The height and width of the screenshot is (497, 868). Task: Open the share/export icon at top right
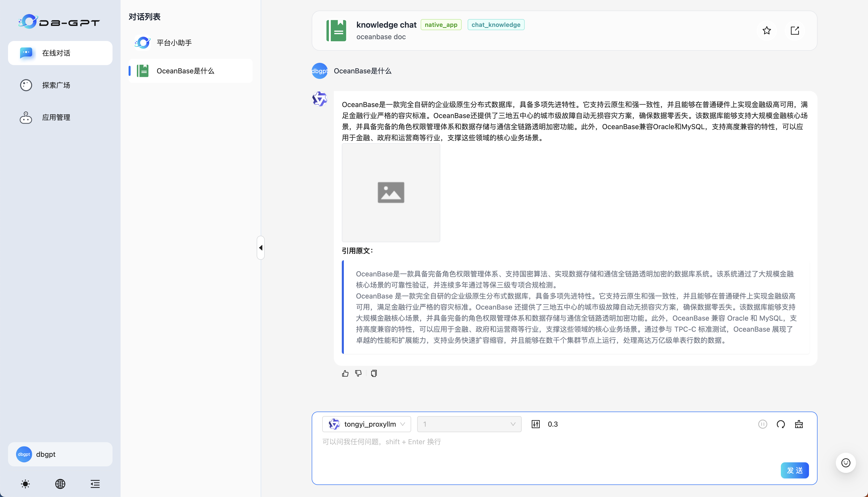click(x=795, y=30)
